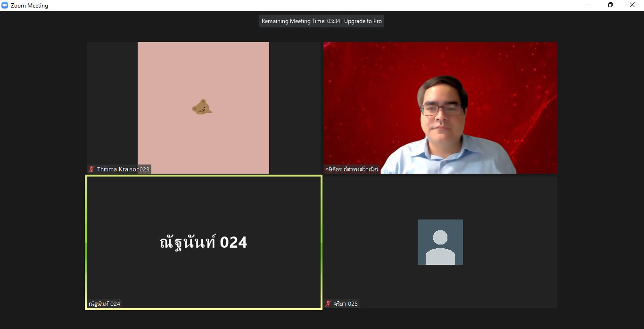The width and height of the screenshot is (644, 329).
Task: Click the Zoom logo in the title bar
Action: click(x=5, y=6)
